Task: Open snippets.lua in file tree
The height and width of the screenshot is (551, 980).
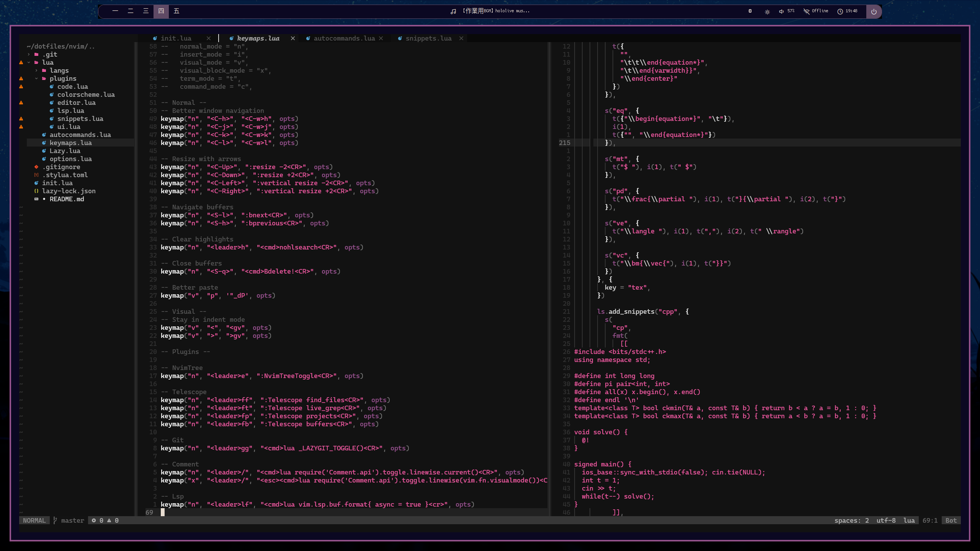Action: pyautogui.click(x=80, y=119)
